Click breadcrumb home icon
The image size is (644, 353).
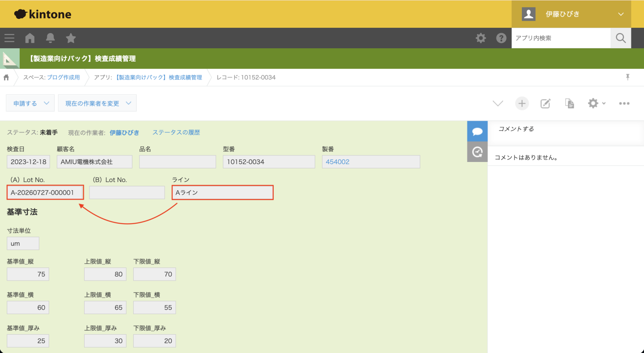click(x=6, y=77)
